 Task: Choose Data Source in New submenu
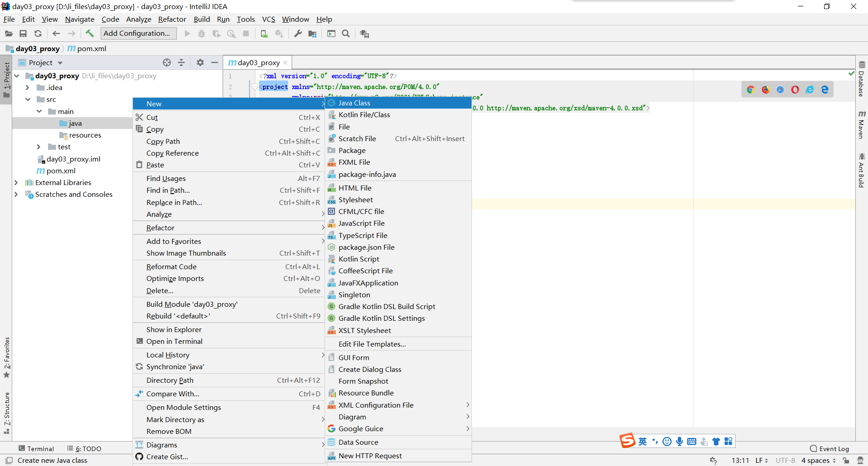(398, 442)
